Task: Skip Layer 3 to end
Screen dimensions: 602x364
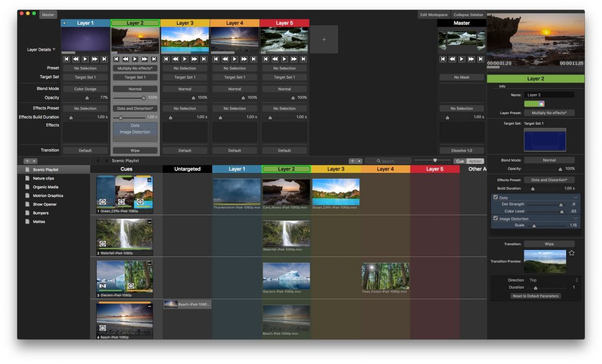Action: [204, 59]
